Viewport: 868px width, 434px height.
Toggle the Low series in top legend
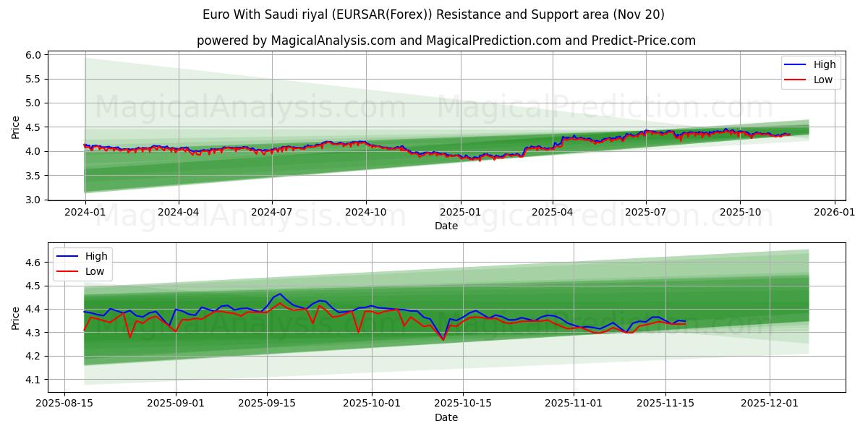pyautogui.click(x=823, y=79)
